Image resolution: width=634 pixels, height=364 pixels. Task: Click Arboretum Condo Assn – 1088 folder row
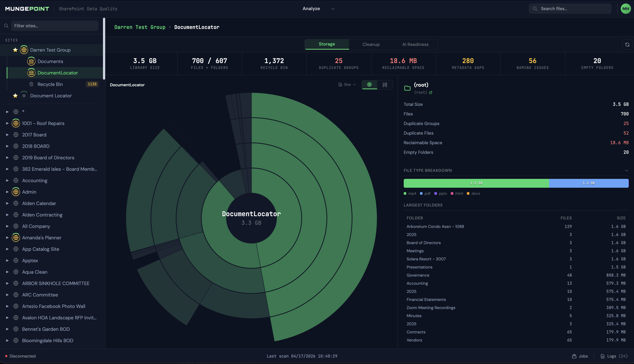(x=516, y=226)
